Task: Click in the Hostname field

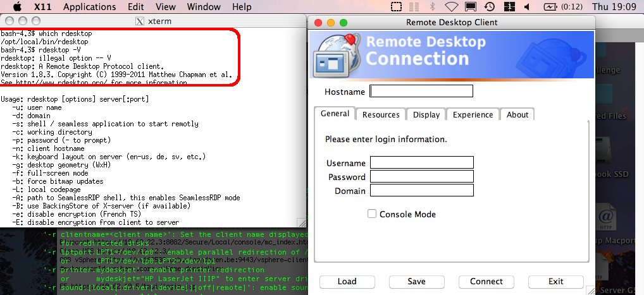Action: (x=421, y=91)
